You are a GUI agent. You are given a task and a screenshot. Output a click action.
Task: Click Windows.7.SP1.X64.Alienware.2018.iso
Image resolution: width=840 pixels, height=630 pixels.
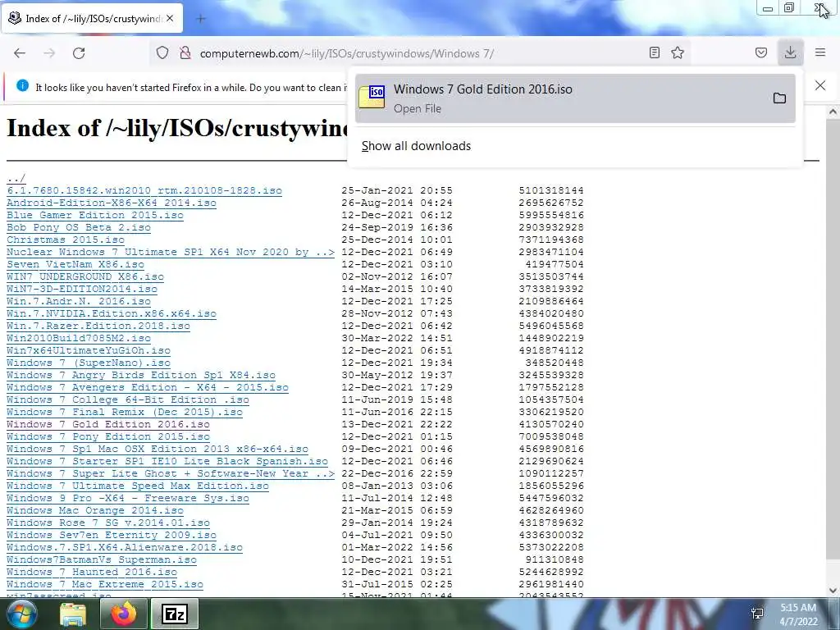pos(125,548)
